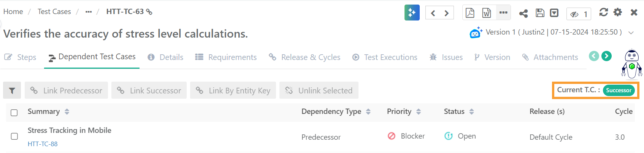644x153 pixels.
Task: Open the Test Executions tab
Action: coord(385,57)
